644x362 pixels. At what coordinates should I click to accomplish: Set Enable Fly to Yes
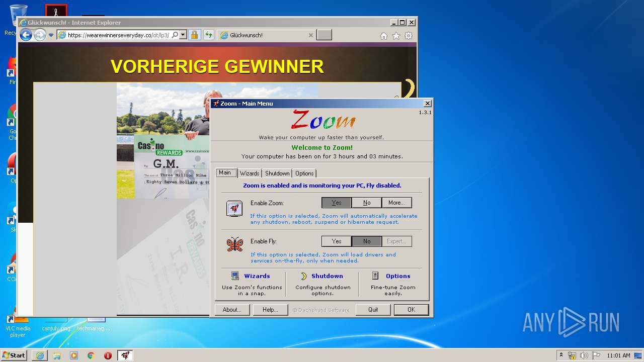pos(337,241)
